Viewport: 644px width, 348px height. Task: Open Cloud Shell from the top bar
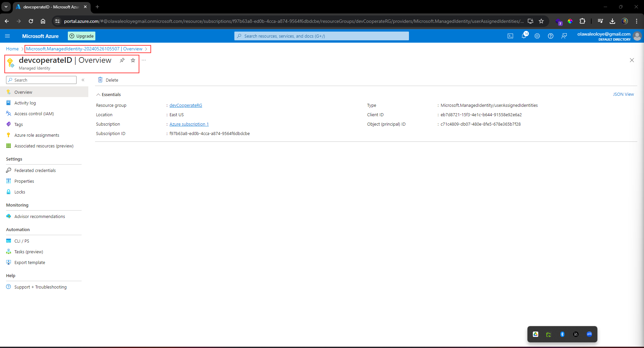[x=510, y=36]
